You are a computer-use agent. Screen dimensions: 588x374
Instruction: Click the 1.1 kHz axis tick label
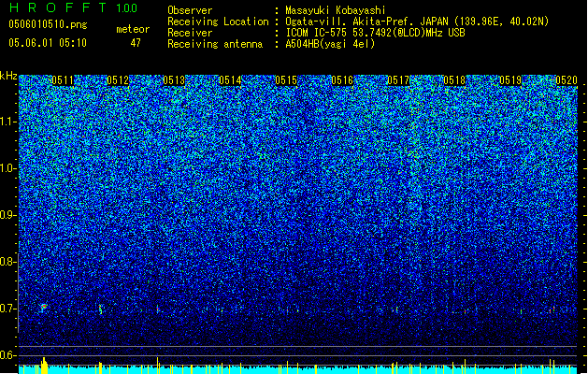point(8,122)
